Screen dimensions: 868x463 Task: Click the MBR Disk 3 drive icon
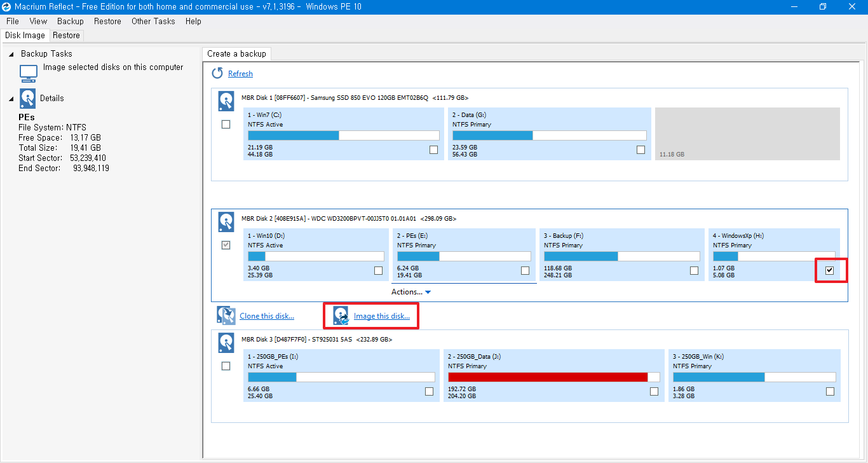226,343
